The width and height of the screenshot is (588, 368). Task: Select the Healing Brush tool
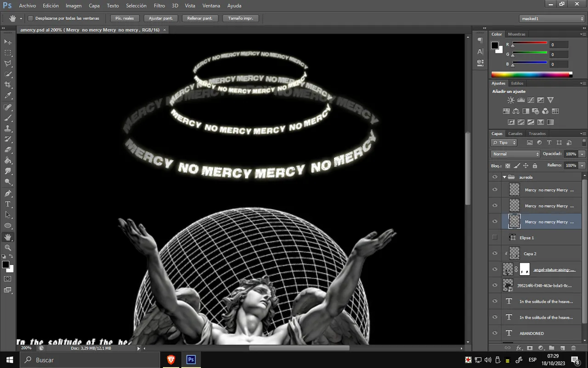8,107
